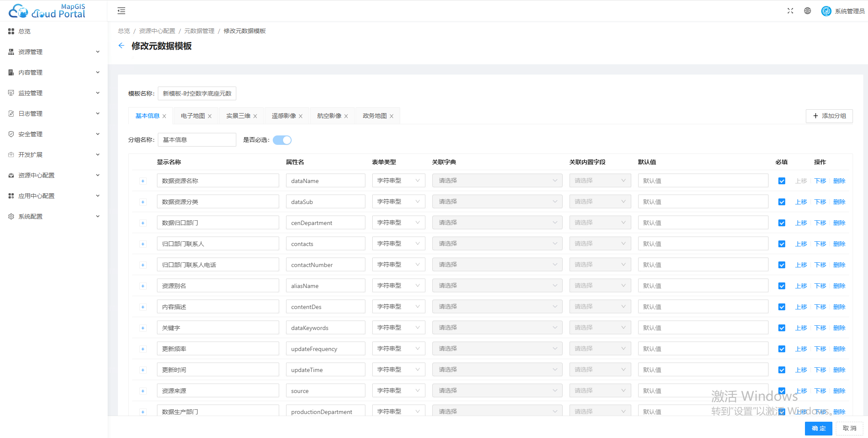Close the 政务地图 tab with X
The width and height of the screenshot is (868, 438).
pyautogui.click(x=392, y=116)
